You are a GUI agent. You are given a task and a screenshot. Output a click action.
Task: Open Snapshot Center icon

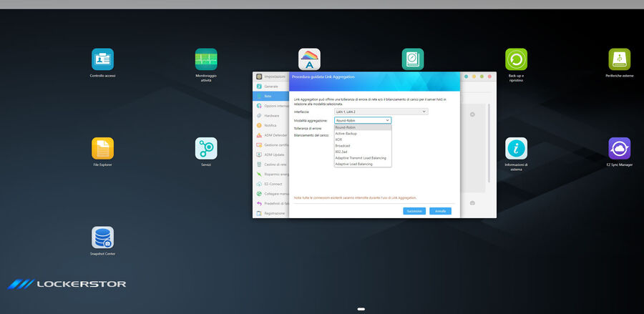point(102,237)
